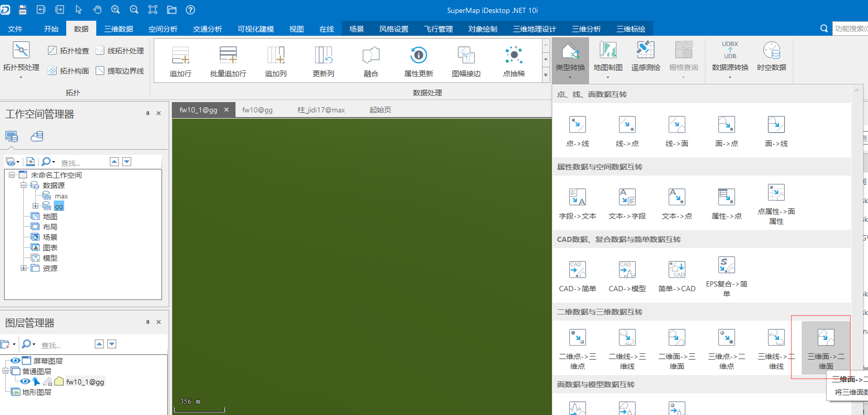Open the 文本->字段 tool
Image resolution: width=868 pixels, height=415 pixels.
pyautogui.click(x=627, y=204)
